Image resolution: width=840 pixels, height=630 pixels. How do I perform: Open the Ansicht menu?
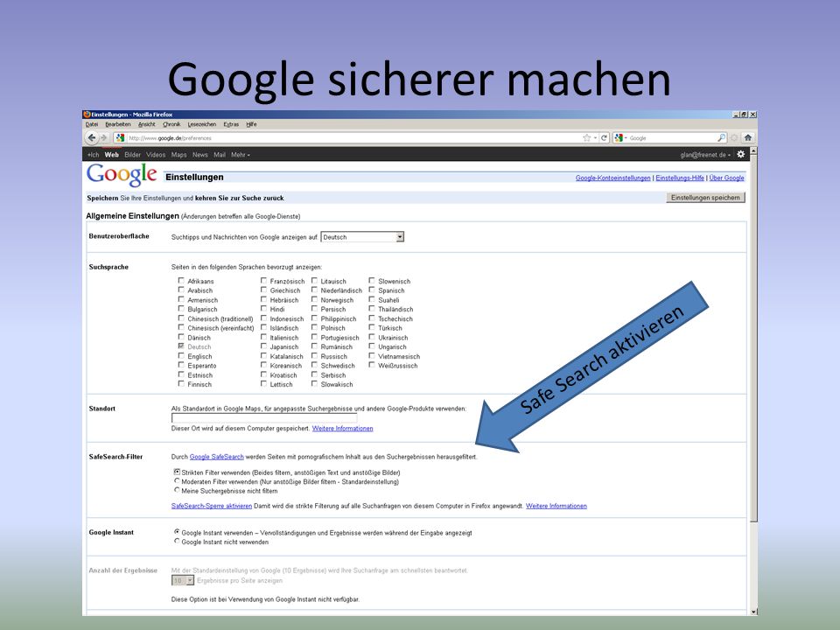[x=146, y=124]
